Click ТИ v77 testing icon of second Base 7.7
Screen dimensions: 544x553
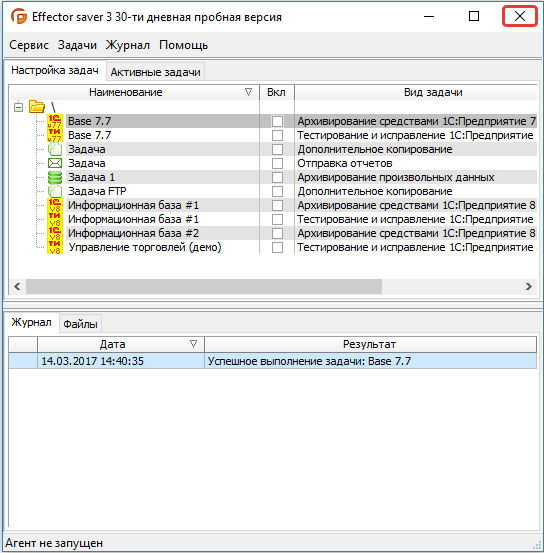[55, 135]
